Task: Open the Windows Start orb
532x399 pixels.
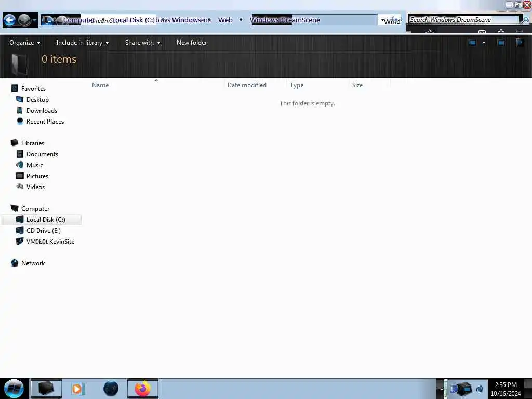Action: pyautogui.click(x=14, y=389)
